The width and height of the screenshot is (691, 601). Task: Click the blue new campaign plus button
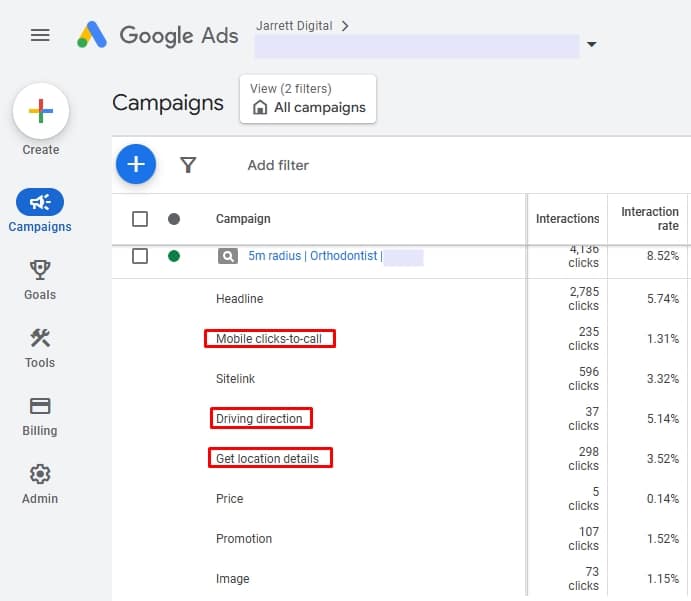pyautogui.click(x=136, y=164)
